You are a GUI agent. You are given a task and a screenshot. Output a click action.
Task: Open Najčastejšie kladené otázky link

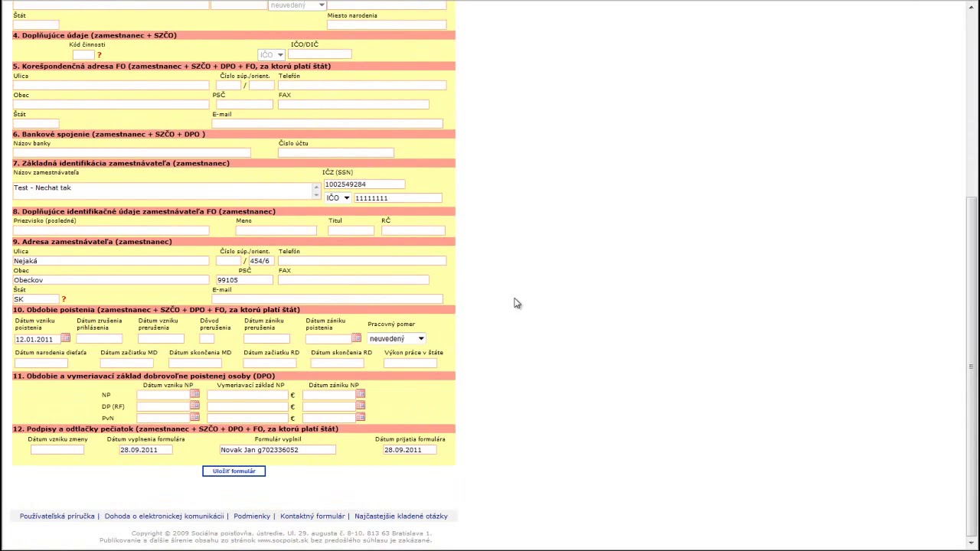(x=401, y=516)
